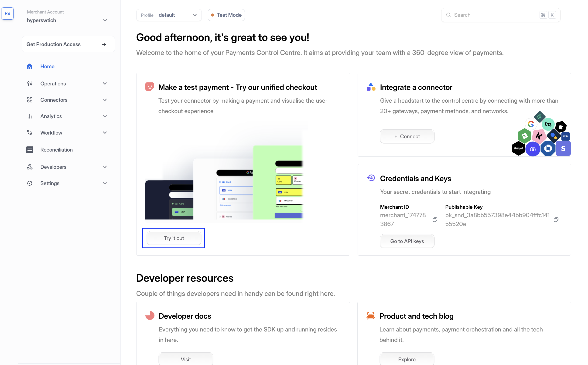Click the Workflow routing icon
This screenshot has width=588, height=365.
30,132
